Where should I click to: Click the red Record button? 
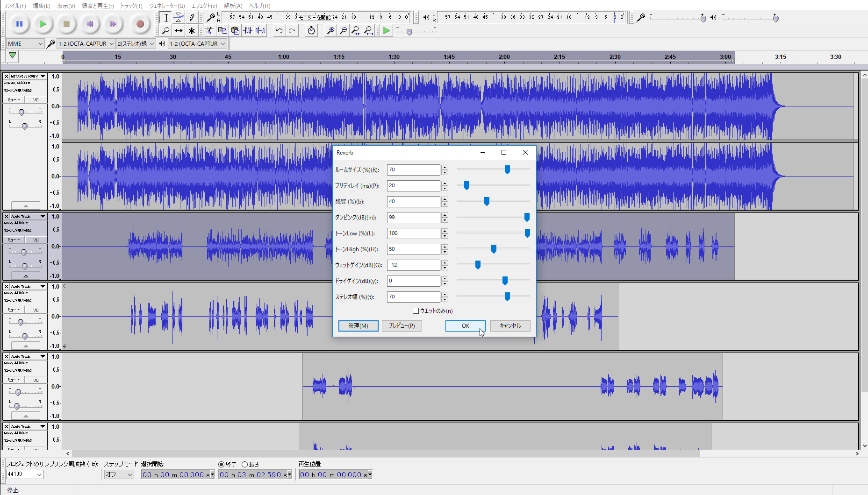(140, 24)
